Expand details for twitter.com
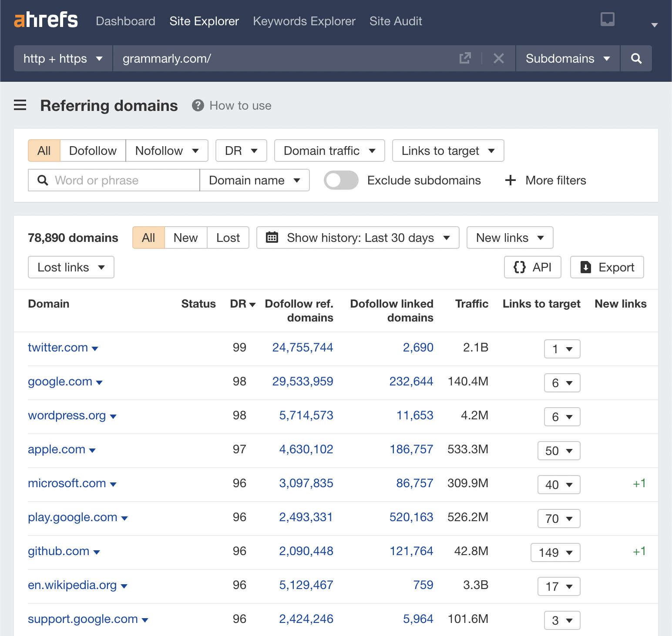Viewport: 672px width, 636px height. tap(95, 348)
